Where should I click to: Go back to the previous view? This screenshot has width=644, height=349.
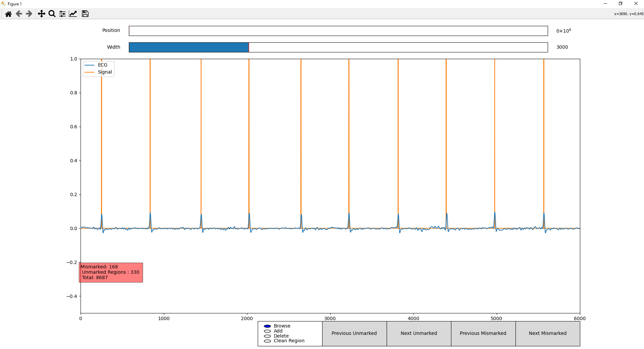coord(19,14)
